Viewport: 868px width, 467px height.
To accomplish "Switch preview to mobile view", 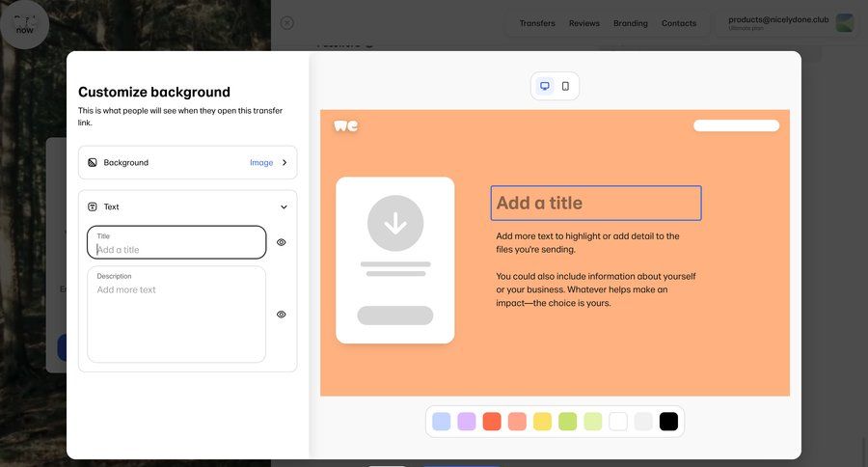I will (x=565, y=86).
